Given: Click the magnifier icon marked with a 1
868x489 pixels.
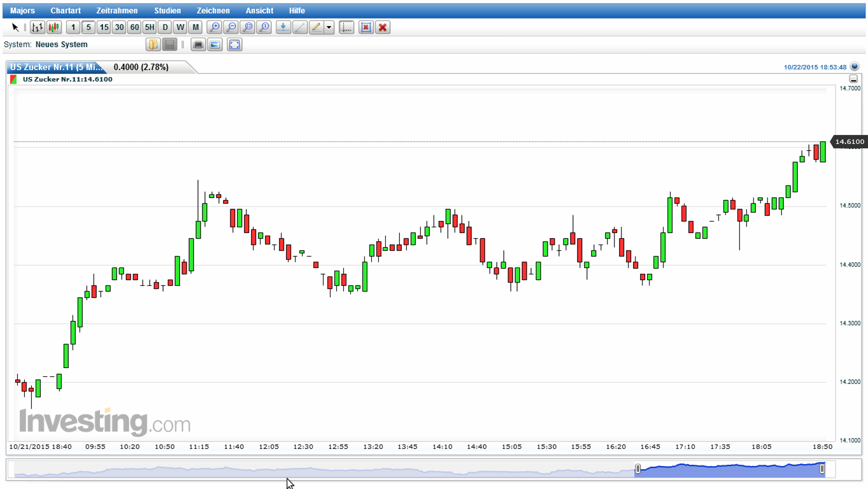Looking at the screenshot, I should (x=264, y=27).
